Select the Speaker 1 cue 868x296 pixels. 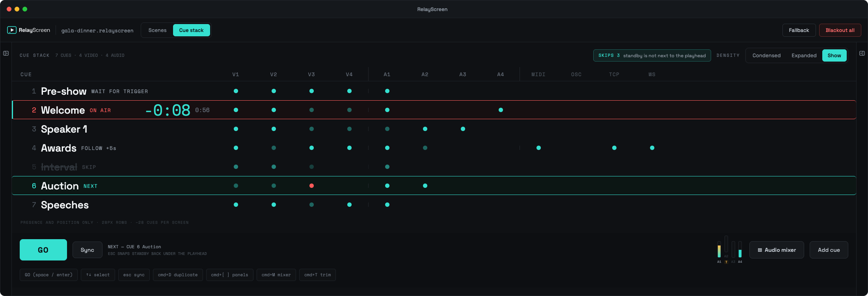pos(434,129)
